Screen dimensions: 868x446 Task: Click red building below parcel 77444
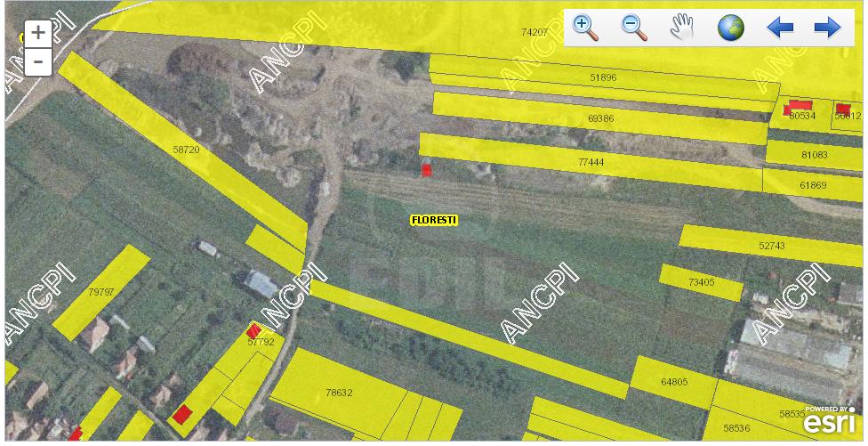(x=426, y=170)
